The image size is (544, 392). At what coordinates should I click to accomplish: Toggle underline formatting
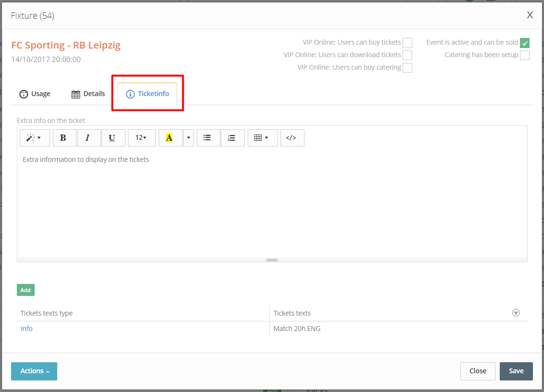coord(114,138)
